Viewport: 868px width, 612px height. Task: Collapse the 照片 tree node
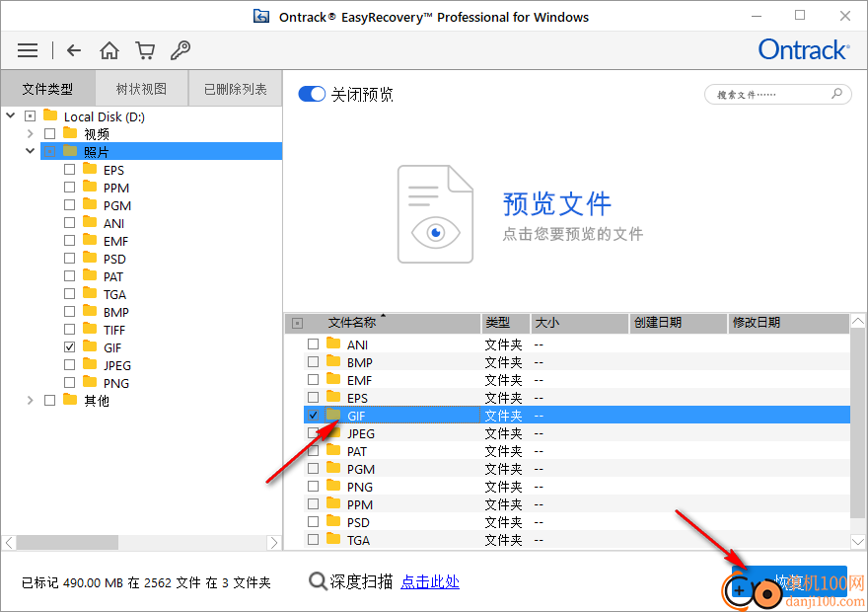coord(31,151)
